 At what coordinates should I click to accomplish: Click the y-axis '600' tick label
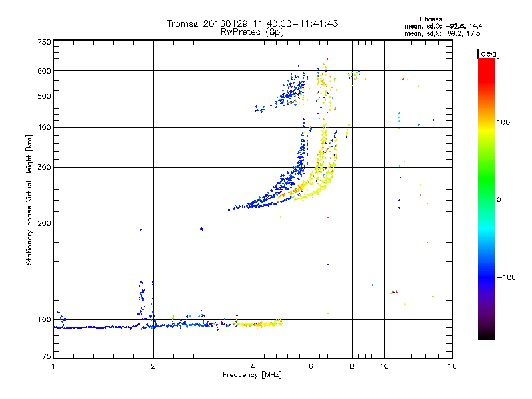[x=44, y=71]
